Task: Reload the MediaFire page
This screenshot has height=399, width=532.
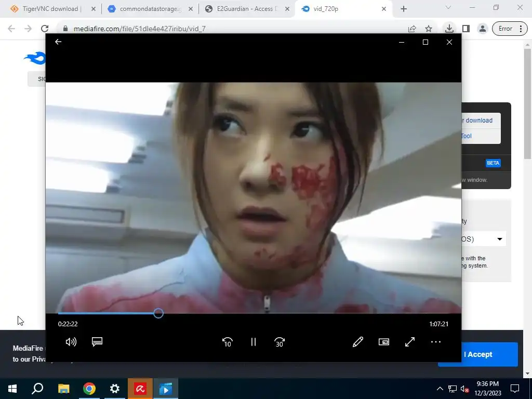Action: (x=45, y=29)
